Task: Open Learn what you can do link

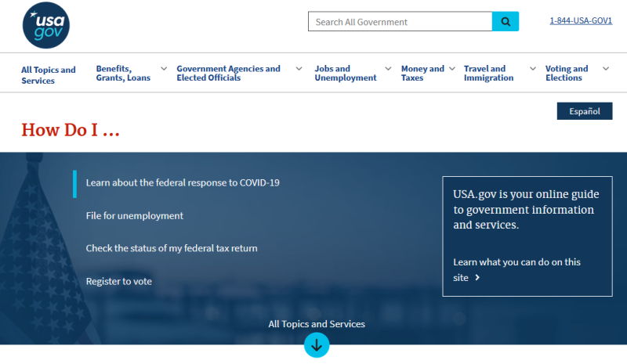Action: (x=516, y=270)
